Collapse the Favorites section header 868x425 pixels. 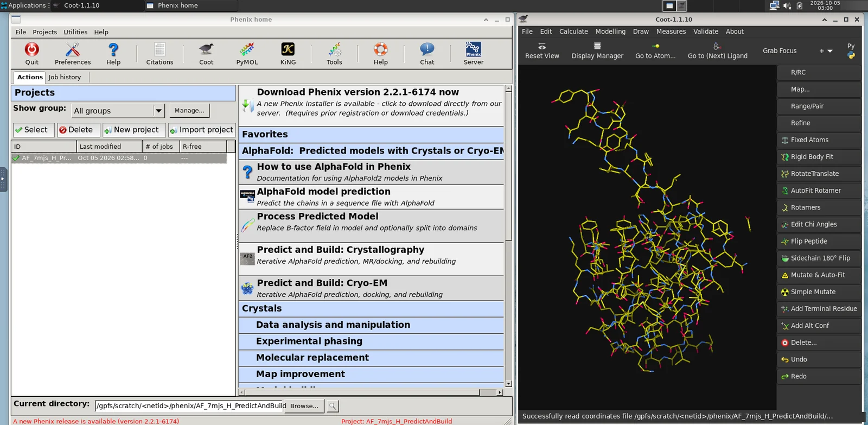[x=371, y=135]
